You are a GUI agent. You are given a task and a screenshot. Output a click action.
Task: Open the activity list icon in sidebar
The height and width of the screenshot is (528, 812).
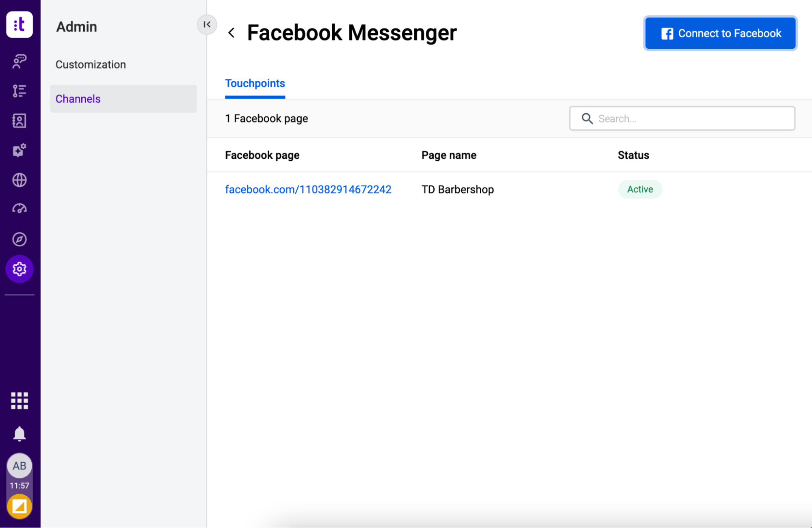point(19,91)
